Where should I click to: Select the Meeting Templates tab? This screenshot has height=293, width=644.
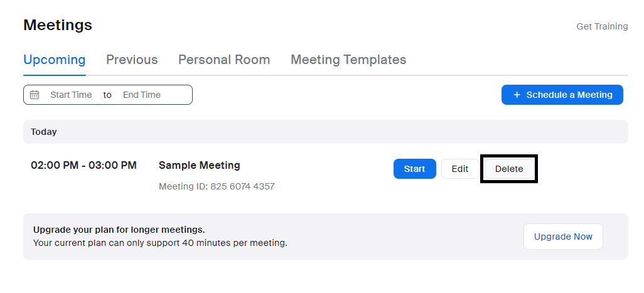click(348, 60)
